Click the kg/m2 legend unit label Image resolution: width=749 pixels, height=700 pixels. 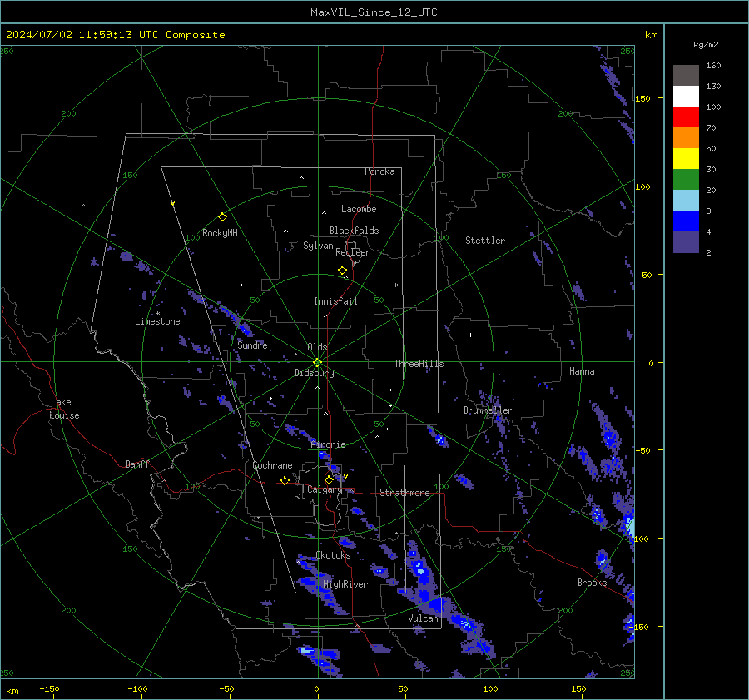point(706,45)
